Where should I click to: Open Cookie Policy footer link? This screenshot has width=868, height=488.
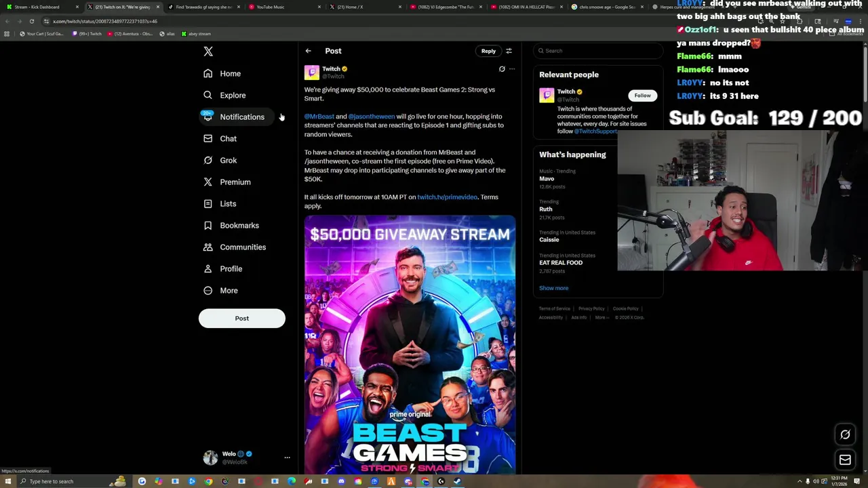(625, 309)
